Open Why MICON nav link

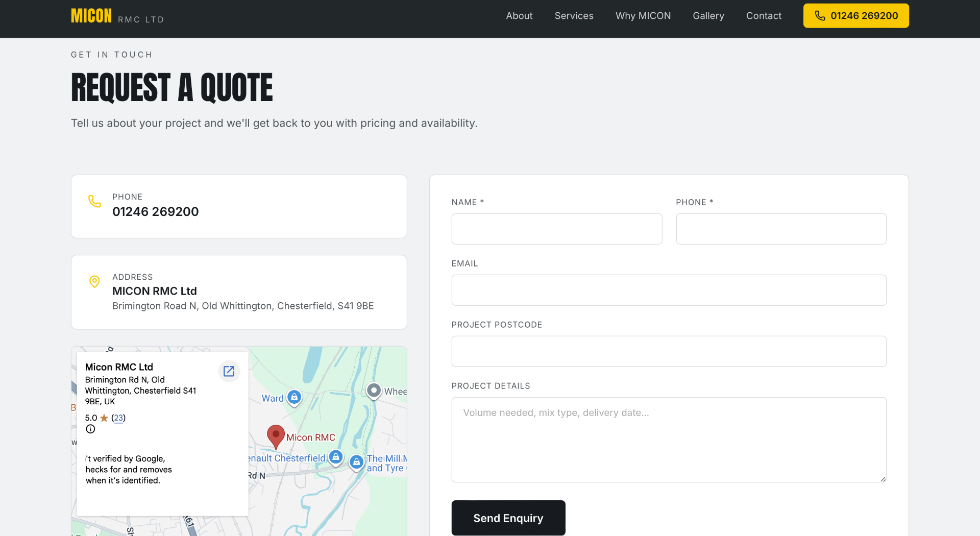point(643,16)
